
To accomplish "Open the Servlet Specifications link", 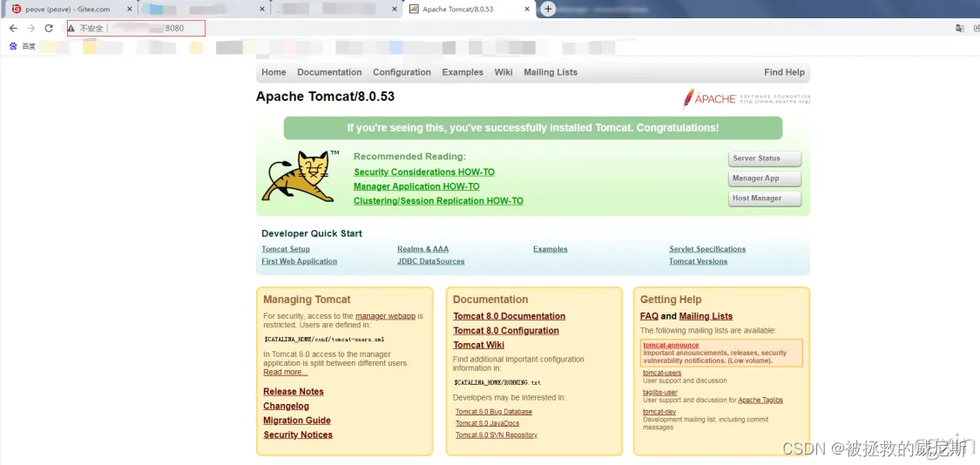I will [707, 249].
